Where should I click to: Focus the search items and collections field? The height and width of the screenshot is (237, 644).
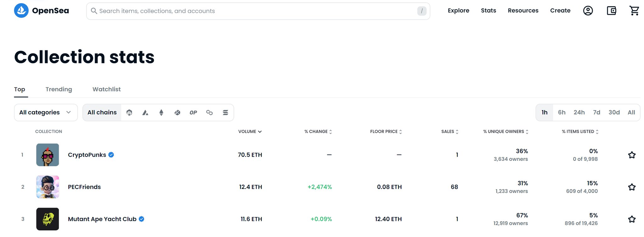(x=258, y=11)
